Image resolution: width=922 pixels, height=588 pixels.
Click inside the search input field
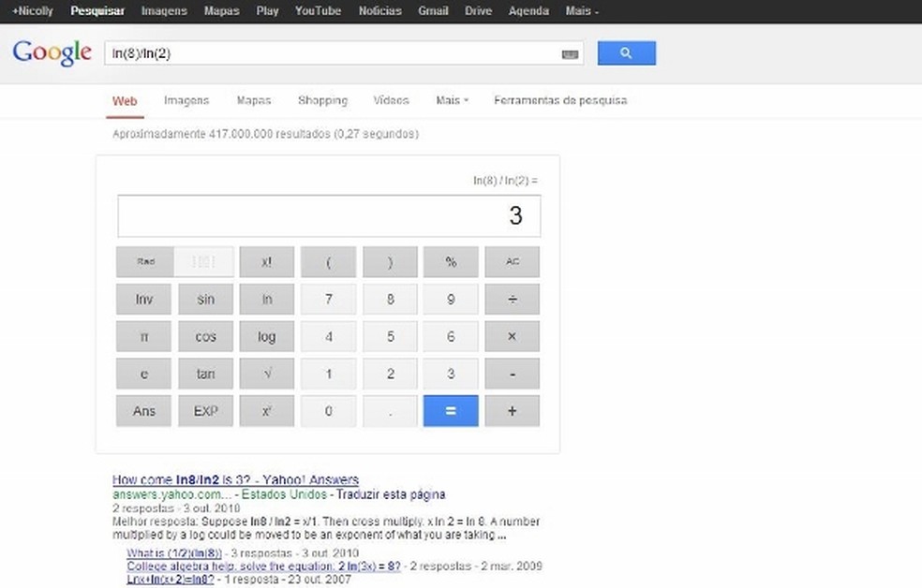[x=328, y=52]
